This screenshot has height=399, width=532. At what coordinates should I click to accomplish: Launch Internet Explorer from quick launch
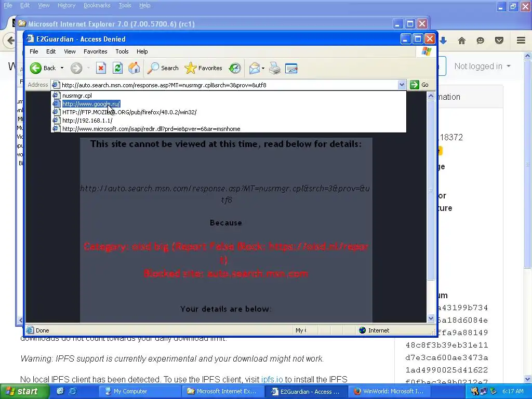[x=72, y=391]
